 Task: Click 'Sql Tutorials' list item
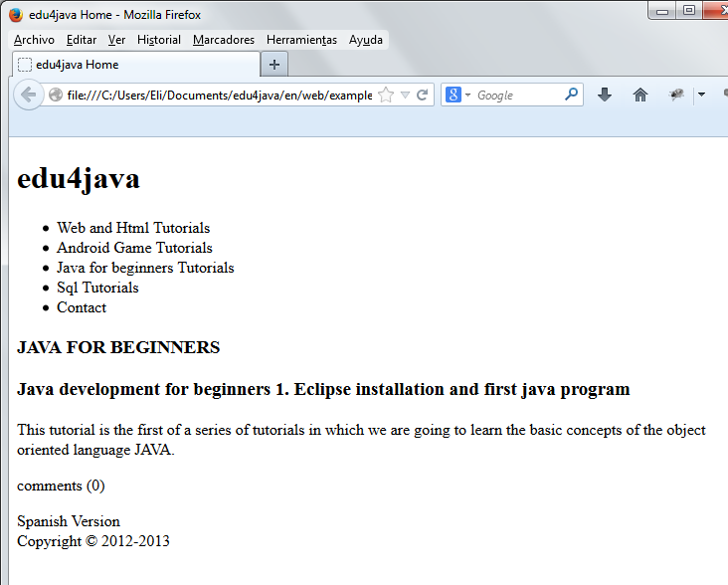click(x=97, y=288)
